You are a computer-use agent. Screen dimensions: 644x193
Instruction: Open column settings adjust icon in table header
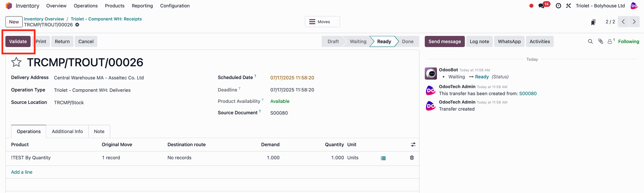(413, 144)
